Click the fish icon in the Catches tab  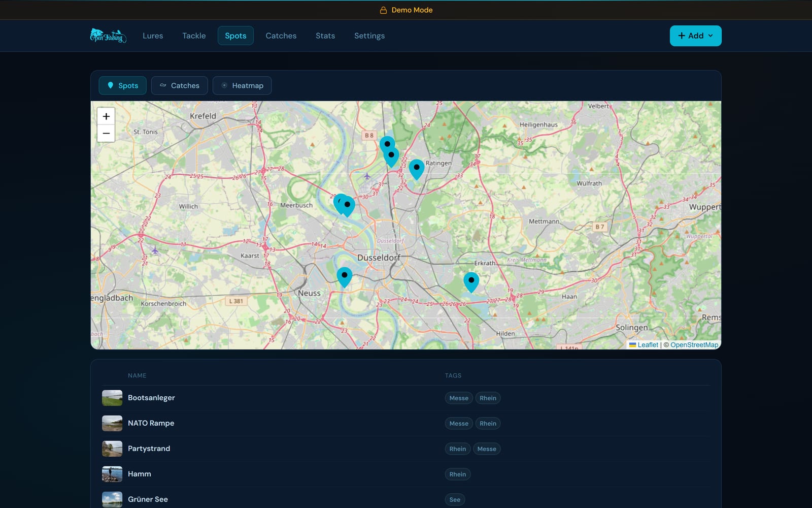coord(163,85)
